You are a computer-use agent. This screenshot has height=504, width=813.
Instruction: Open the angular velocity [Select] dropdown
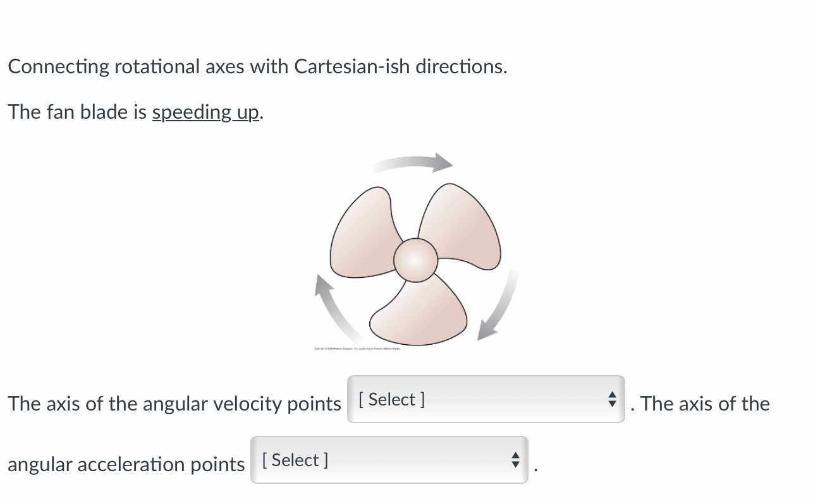coord(486,399)
